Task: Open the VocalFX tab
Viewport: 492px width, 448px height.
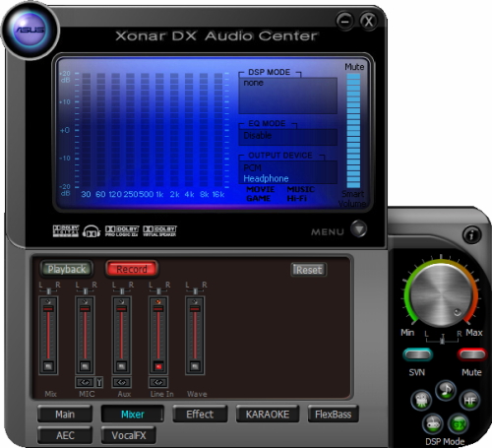Action: 129,435
